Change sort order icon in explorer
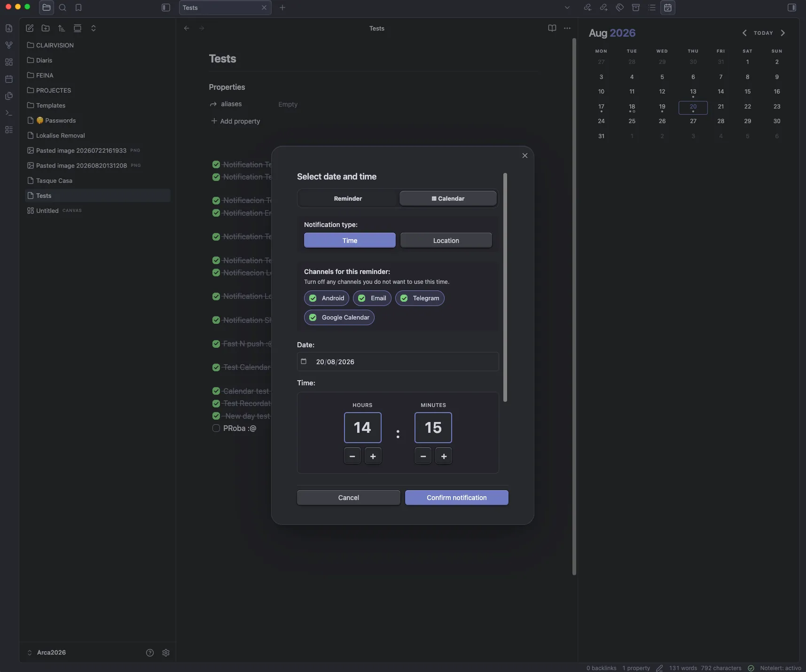The image size is (806, 672). (62, 28)
